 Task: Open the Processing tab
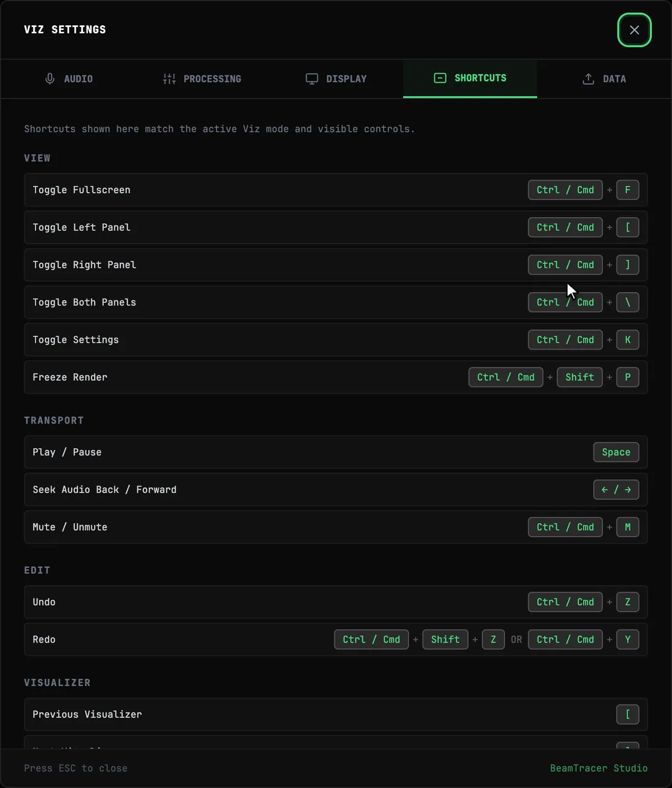coord(202,79)
